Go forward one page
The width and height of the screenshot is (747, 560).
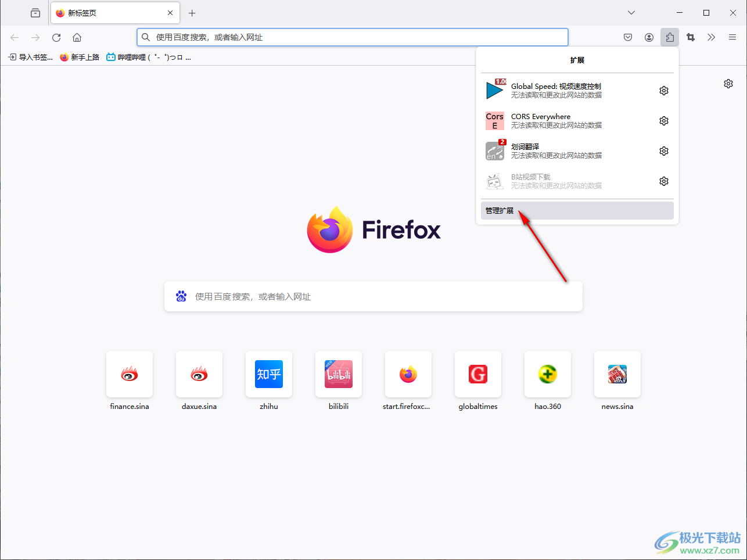click(x=35, y=37)
